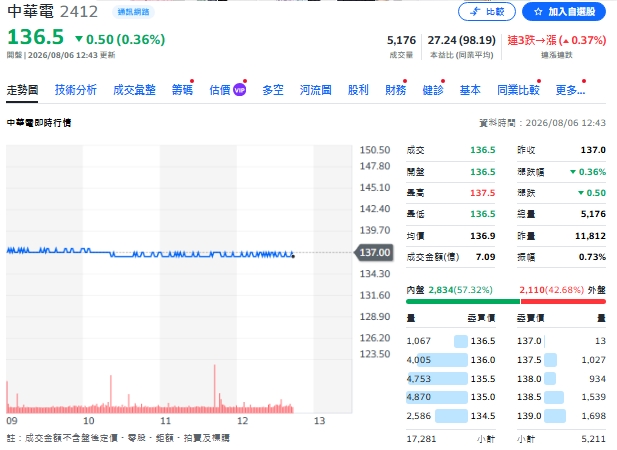
Task: Click the 2,110(42.68%) 外盤 label
Action: click(562, 290)
